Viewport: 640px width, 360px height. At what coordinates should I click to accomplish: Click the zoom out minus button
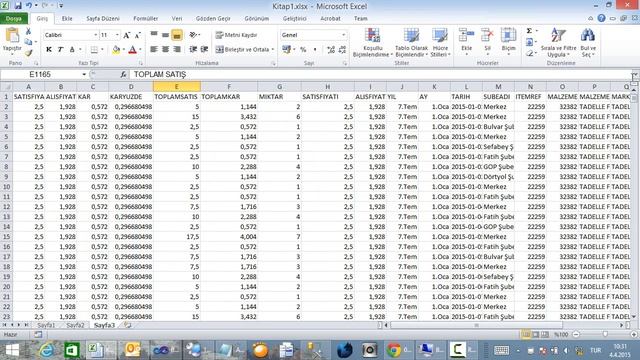576,335
